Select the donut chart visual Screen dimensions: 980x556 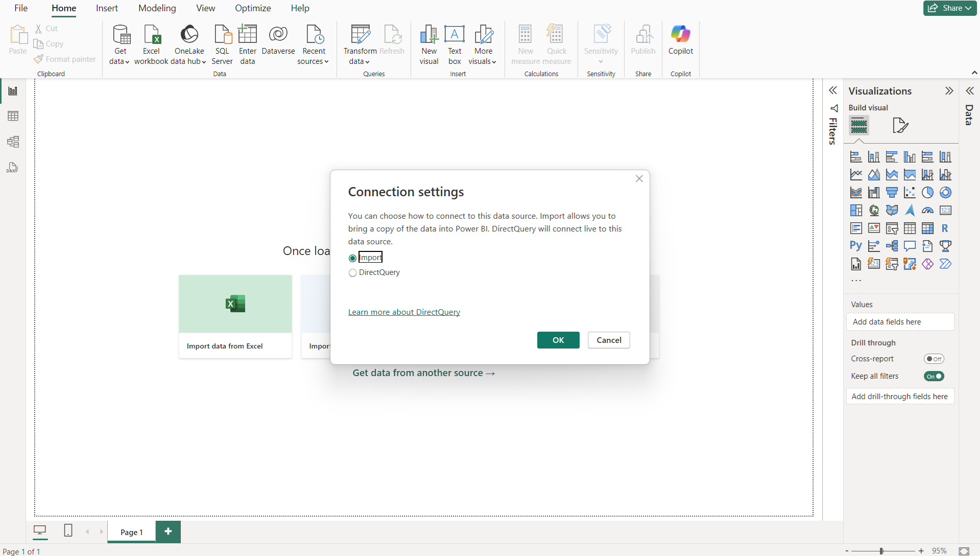945,193
